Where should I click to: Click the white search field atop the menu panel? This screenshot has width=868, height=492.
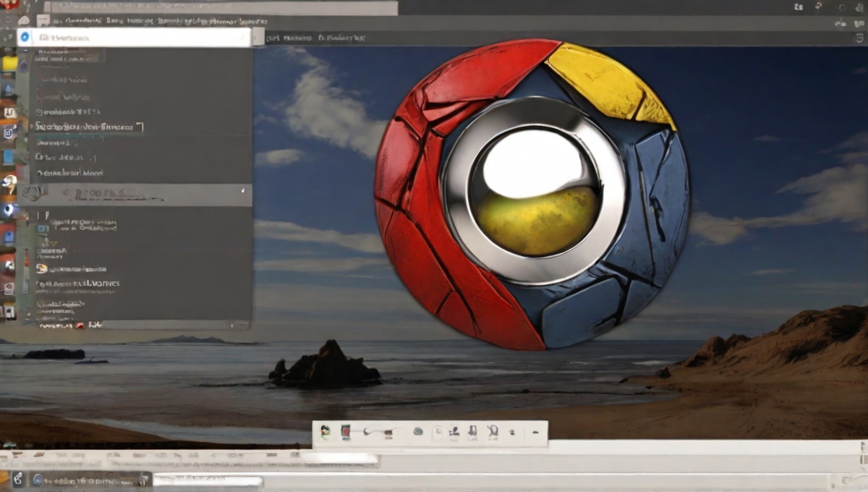pos(134,37)
